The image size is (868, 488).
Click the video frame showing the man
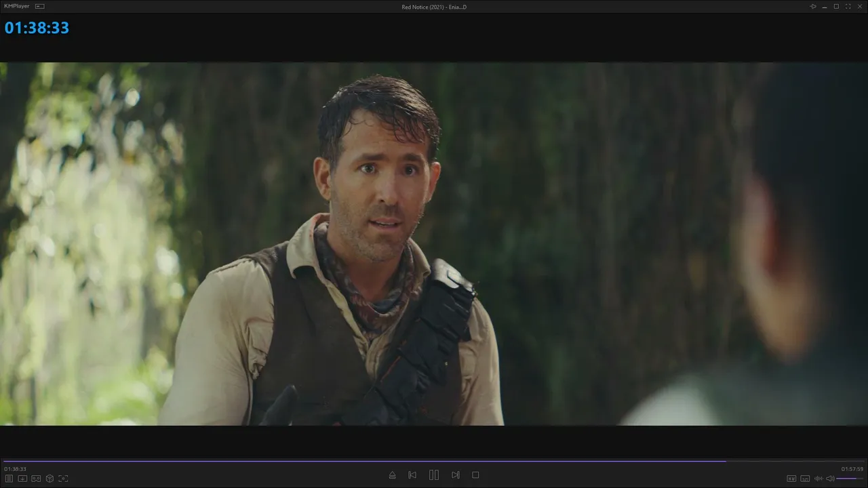pyautogui.click(x=434, y=244)
